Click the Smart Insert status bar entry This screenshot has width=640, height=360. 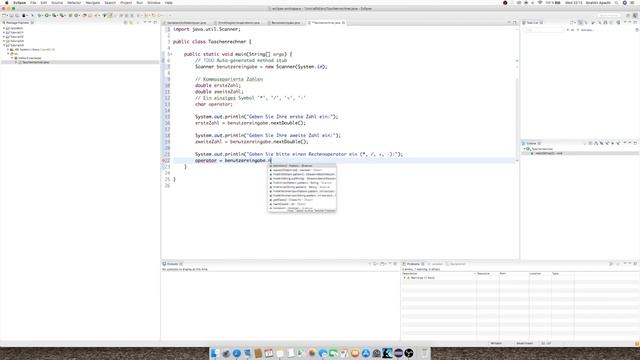(x=524, y=343)
